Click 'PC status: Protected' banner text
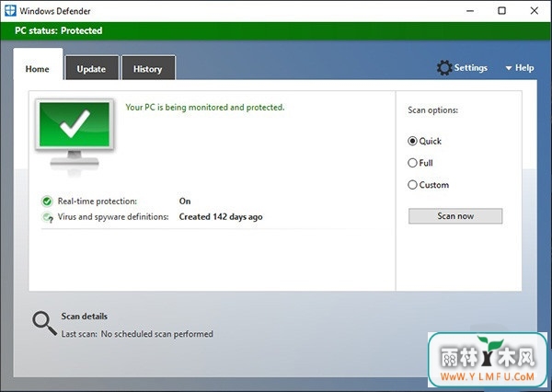This screenshot has width=552, height=392. tap(59, 30)
